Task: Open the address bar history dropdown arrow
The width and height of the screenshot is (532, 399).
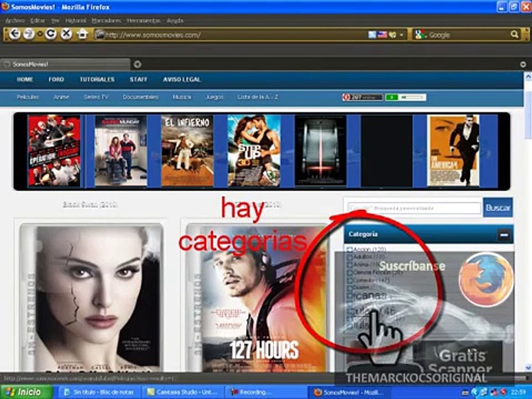Action: (401, 34)
